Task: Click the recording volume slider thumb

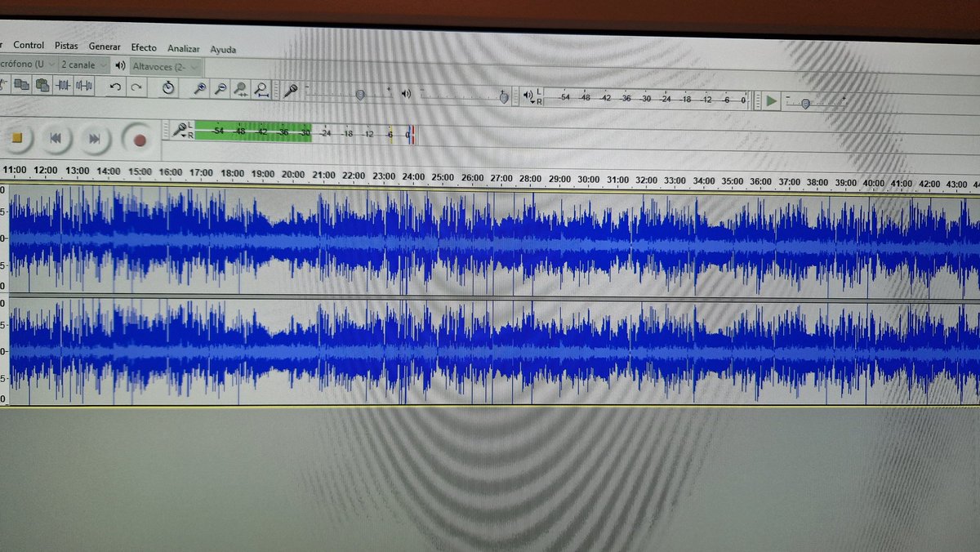Action: pos(360,95)
